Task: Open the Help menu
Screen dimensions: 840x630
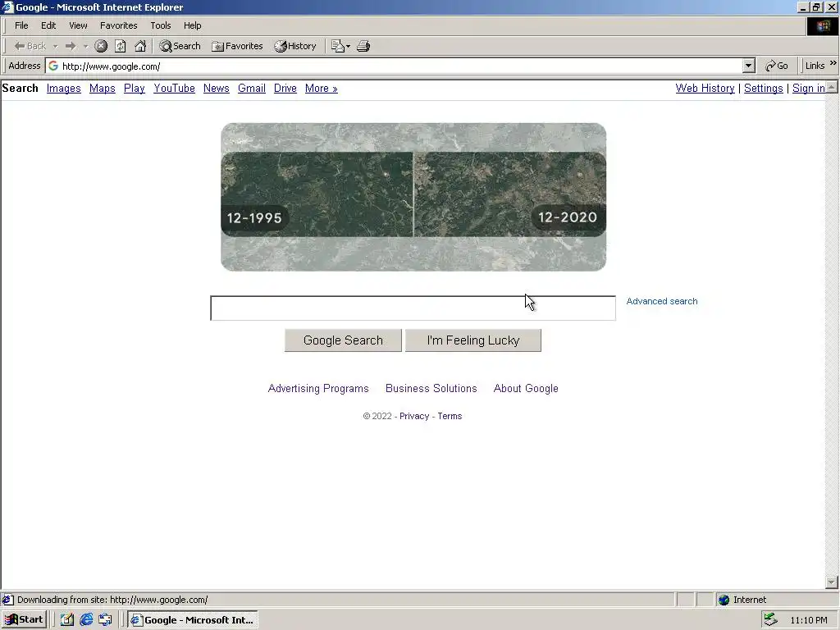Action: [x=192, y=25]
